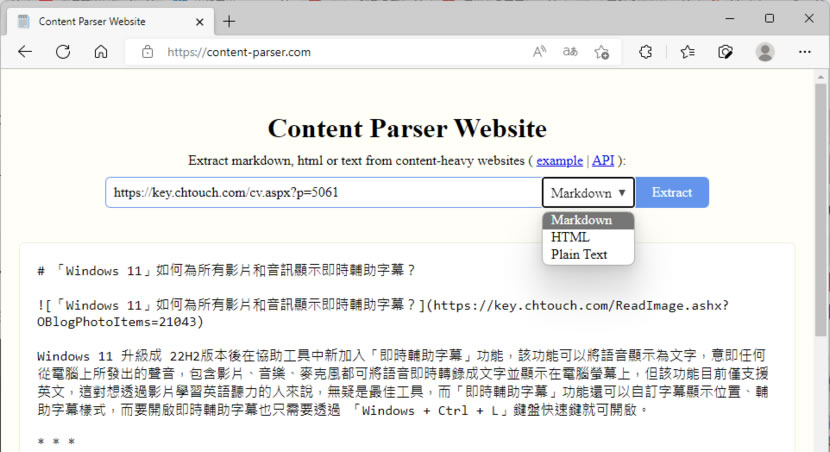
Task: Go to the browser home page
Action: pos(100,52)
